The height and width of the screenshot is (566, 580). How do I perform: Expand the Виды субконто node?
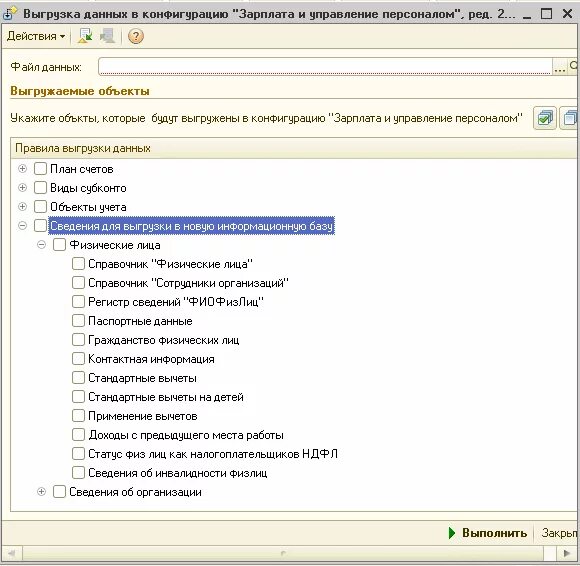point(22,188)
